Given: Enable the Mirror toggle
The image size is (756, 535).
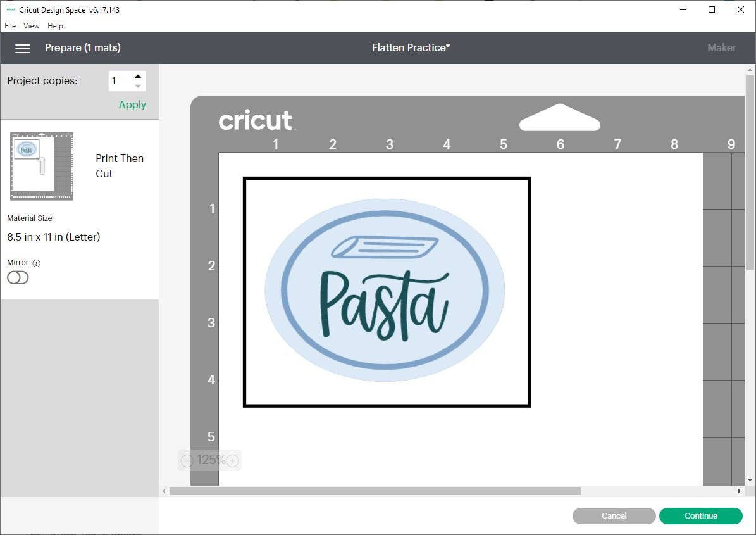Looking at the screenshot, I should [18, 277].
